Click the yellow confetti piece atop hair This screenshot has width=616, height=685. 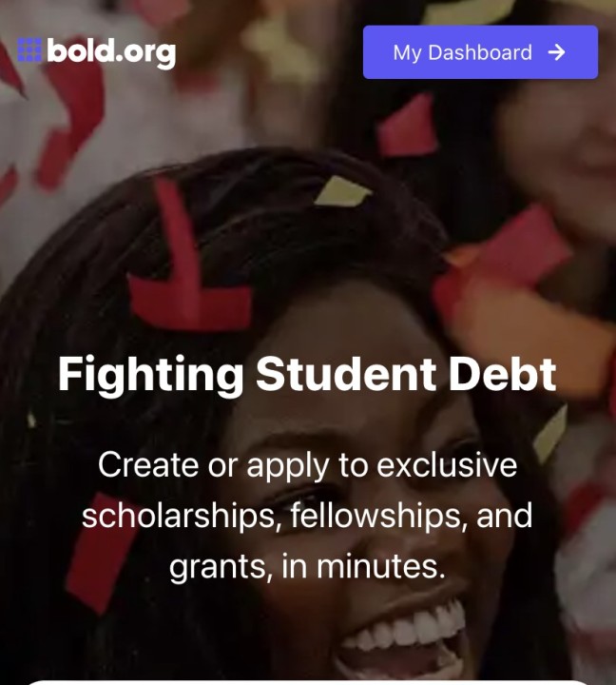point(342,191)
